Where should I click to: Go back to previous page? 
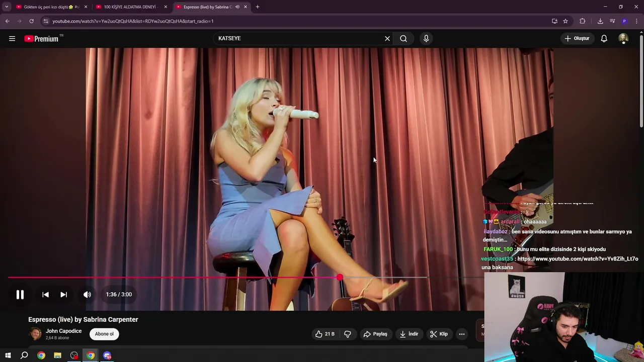[7, 21]
